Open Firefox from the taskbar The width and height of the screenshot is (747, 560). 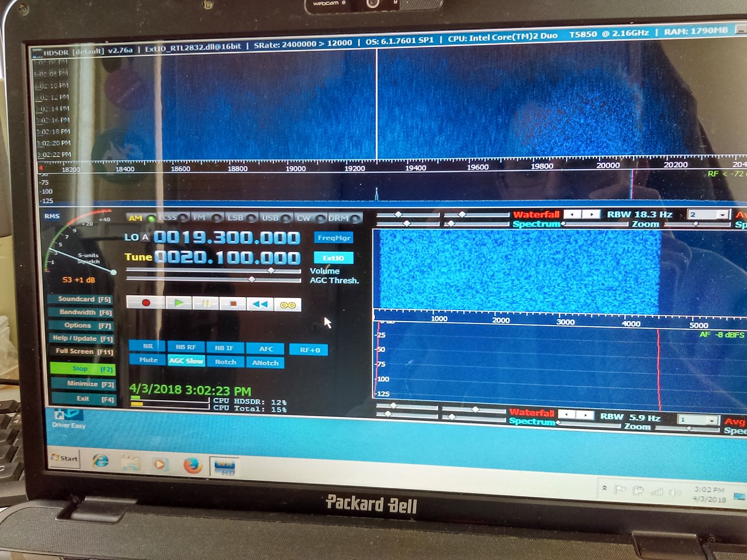click(192, 465)
